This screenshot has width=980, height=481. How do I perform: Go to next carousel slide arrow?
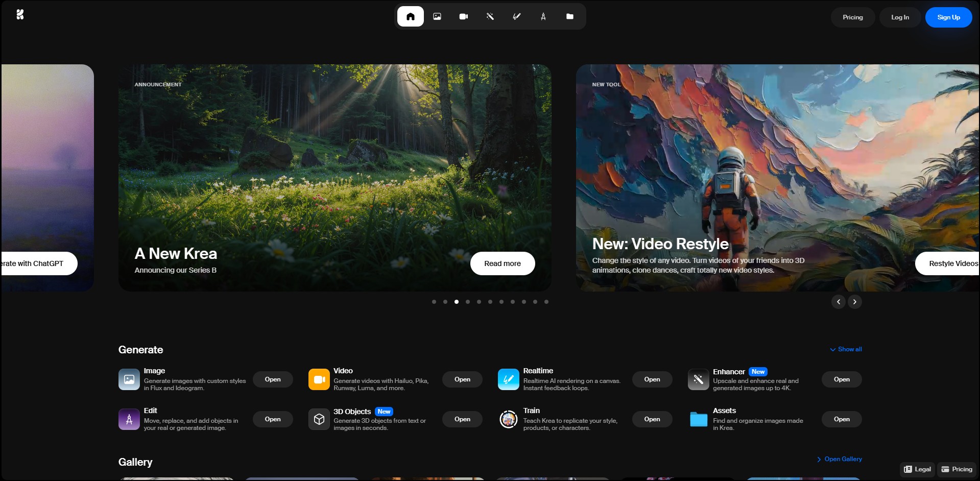click(x=855, y=302)
